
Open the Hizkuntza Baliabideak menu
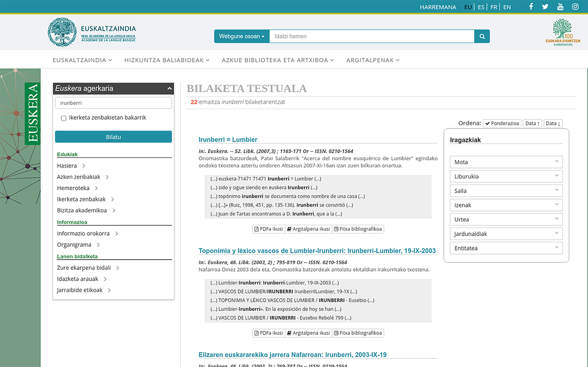(167, 60)
